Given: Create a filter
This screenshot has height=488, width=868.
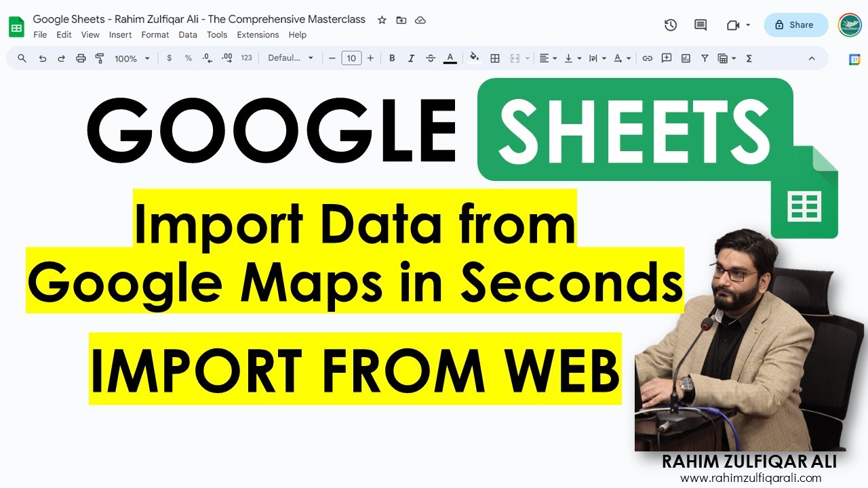Looking at the screenshot, I should pos(705,58).
